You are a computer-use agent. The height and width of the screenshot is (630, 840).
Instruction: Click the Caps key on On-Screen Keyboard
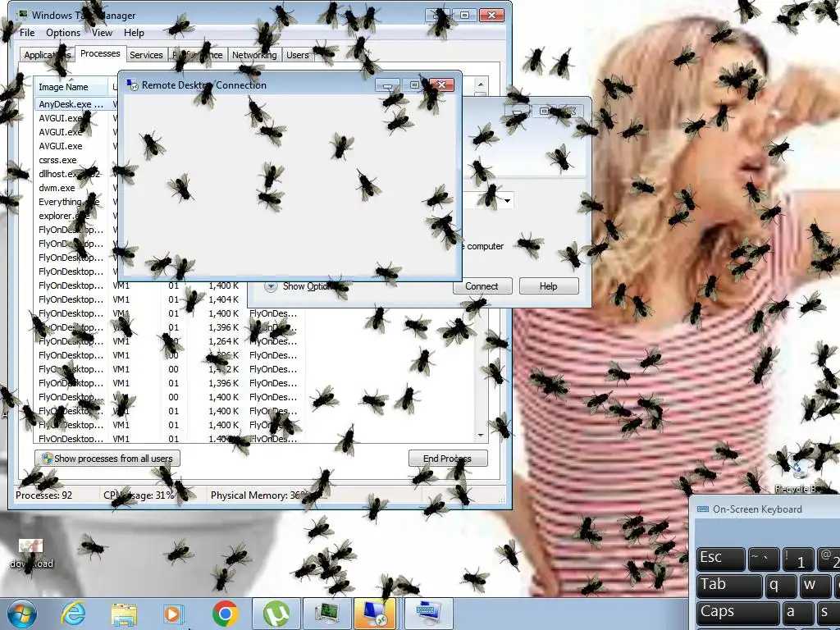point(737,613)
